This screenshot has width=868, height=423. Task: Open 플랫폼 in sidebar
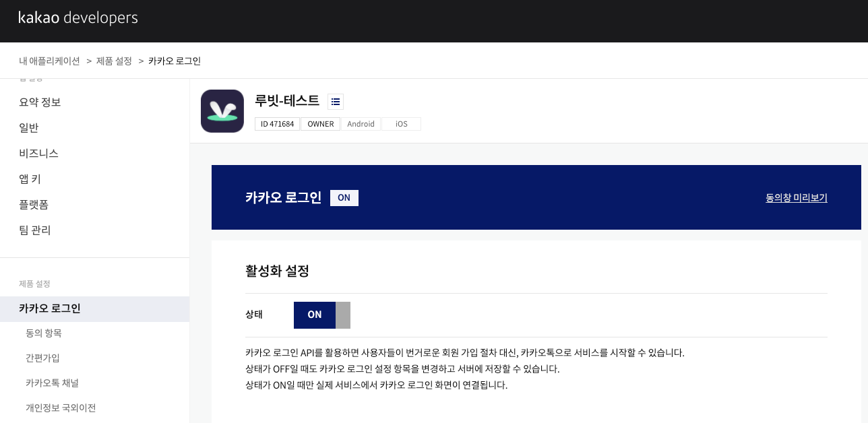[34, 205]
